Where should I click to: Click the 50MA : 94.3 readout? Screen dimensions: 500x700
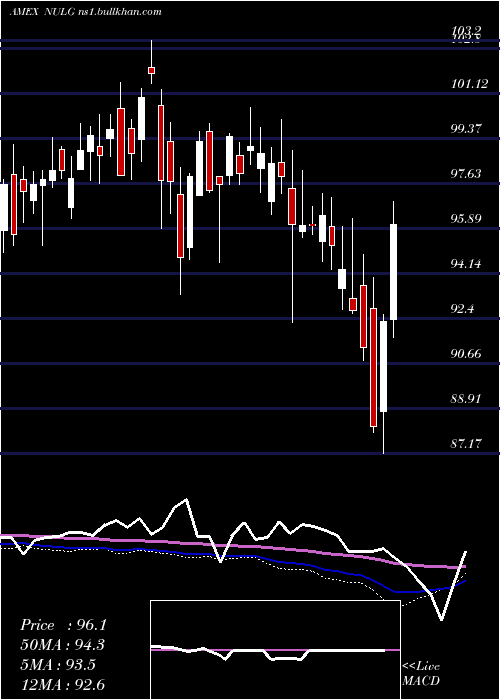point(63,645)
